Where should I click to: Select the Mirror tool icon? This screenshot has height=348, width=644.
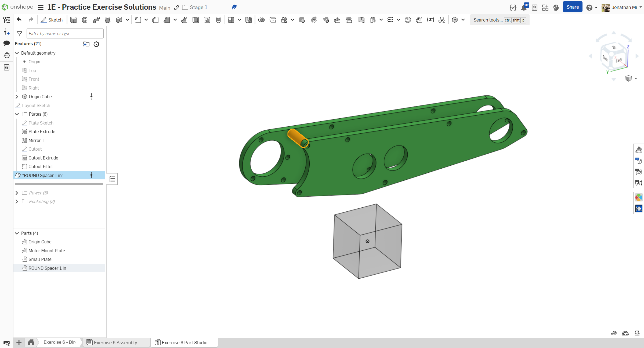click(x=248, y=20)
